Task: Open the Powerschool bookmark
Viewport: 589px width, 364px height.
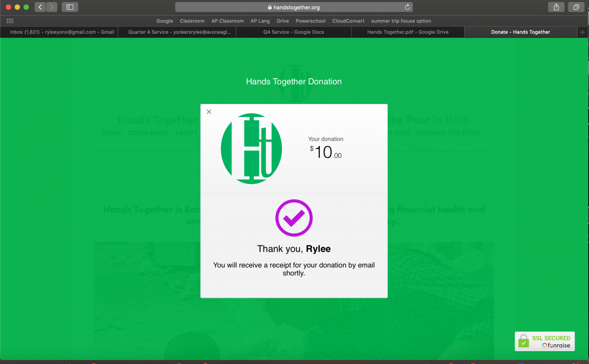Action: click(x=311, y=21)
